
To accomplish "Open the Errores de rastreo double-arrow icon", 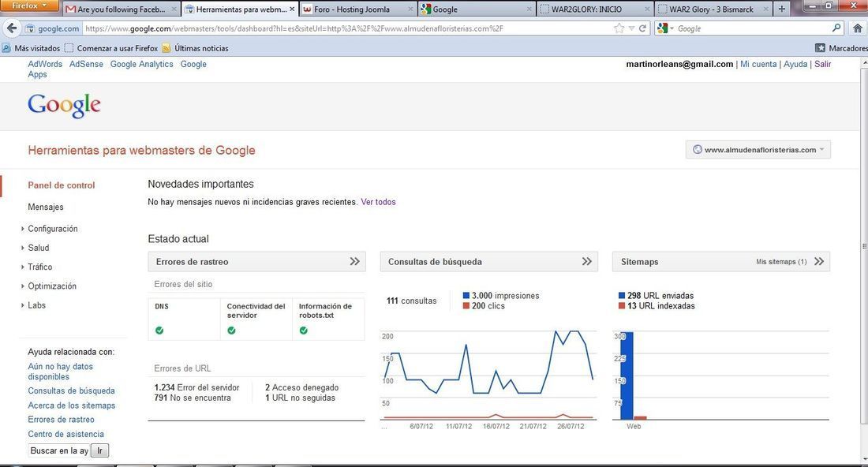I will (355, 261).
